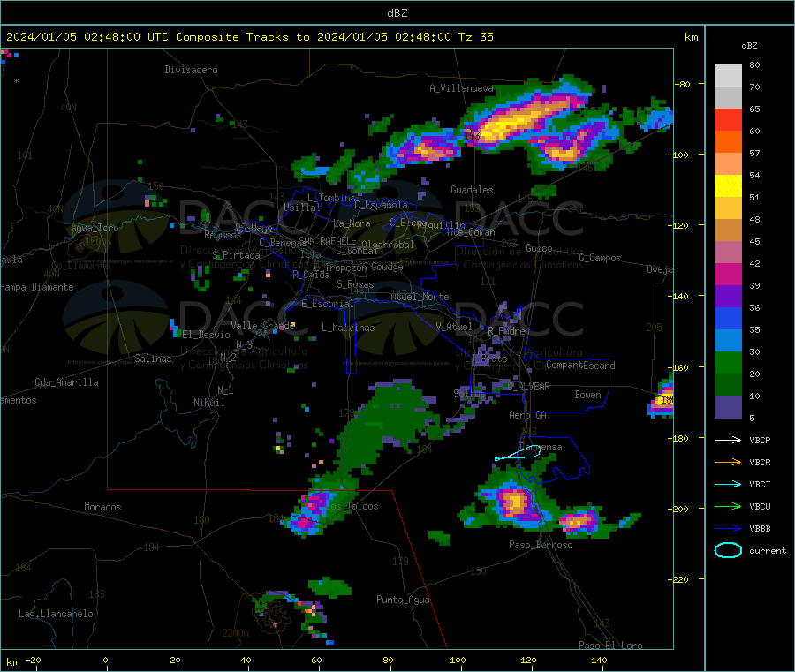Click the 'Los_Toldos' map label
The image size is (795, 672).
click(x=352, y=506)
